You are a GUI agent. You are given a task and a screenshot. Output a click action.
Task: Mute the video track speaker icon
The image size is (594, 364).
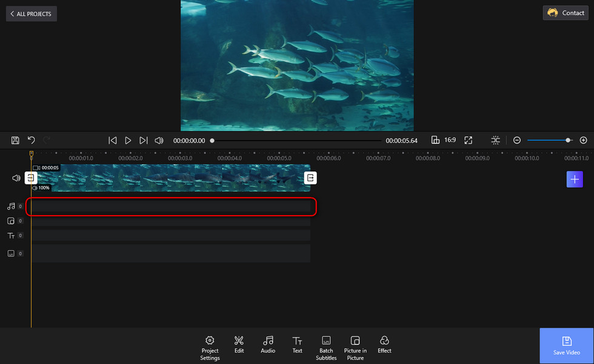(16, 178)
